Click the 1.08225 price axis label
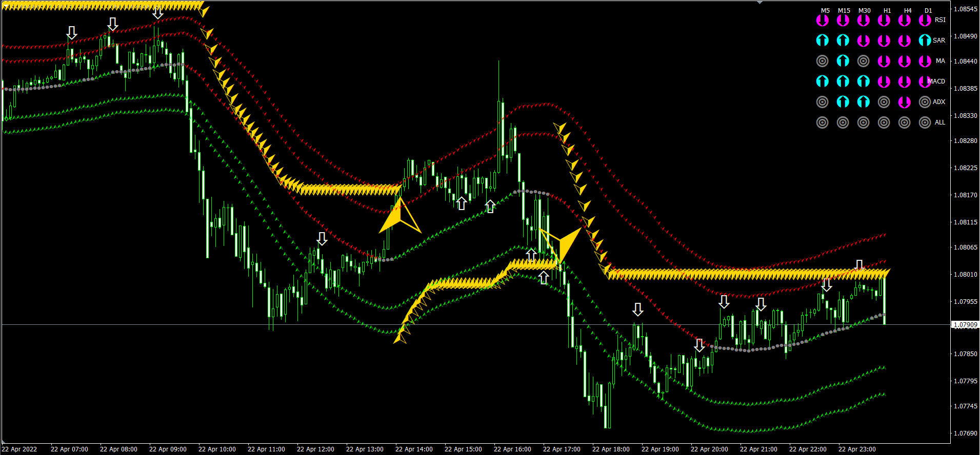This screenshot has height=455, width=980. click(x=965, y=168)
